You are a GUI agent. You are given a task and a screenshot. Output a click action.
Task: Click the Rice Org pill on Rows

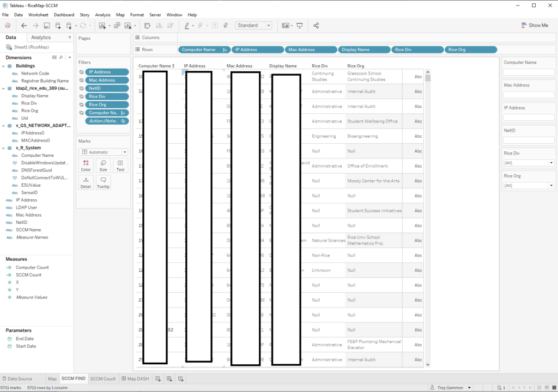tap(471, 50)
